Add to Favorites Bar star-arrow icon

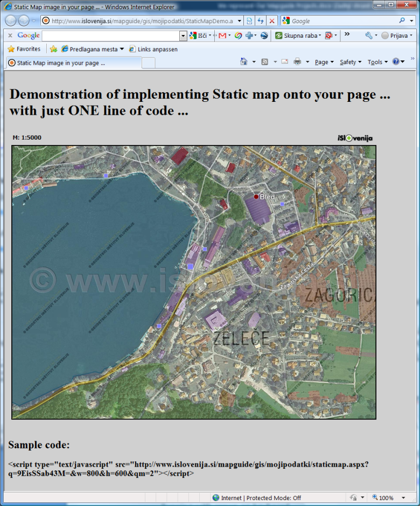click(x=53, y=49)
